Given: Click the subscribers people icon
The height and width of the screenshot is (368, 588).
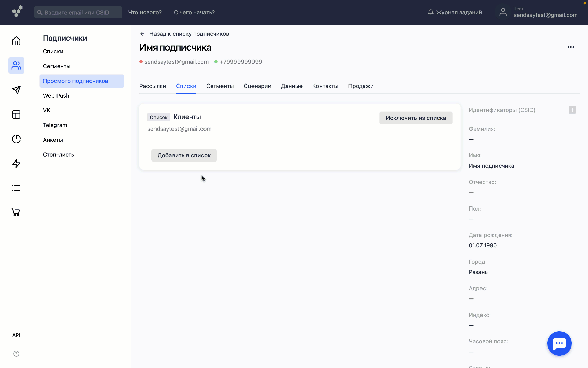Looking at the screenshot, I should 16,65.
